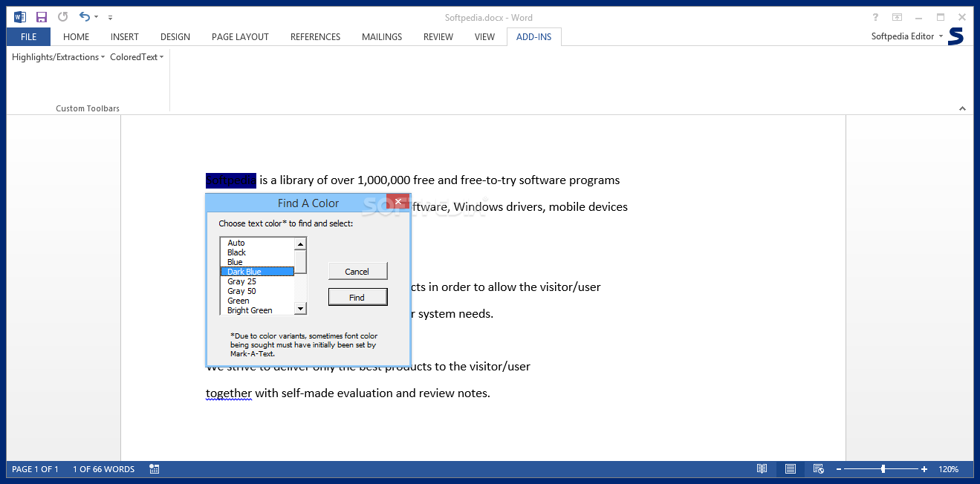
Task: Open the Undo history dropdown arrow
Action: click(96, 17)
